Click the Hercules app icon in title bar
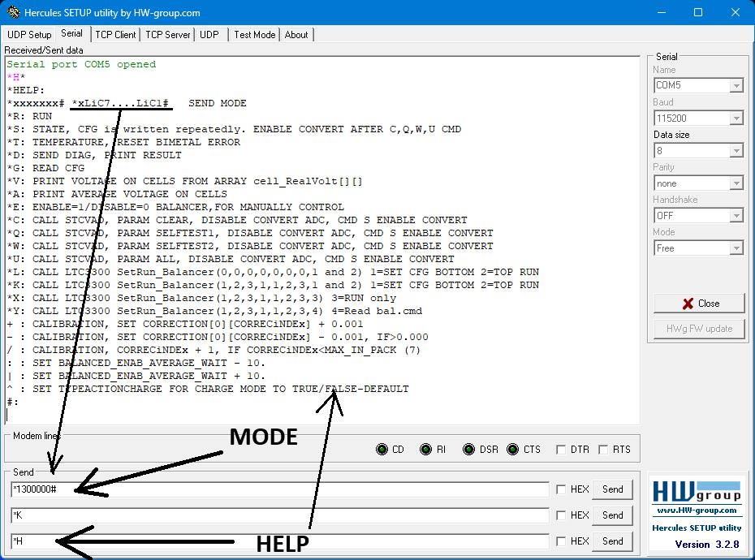 [x=13, y=13]
